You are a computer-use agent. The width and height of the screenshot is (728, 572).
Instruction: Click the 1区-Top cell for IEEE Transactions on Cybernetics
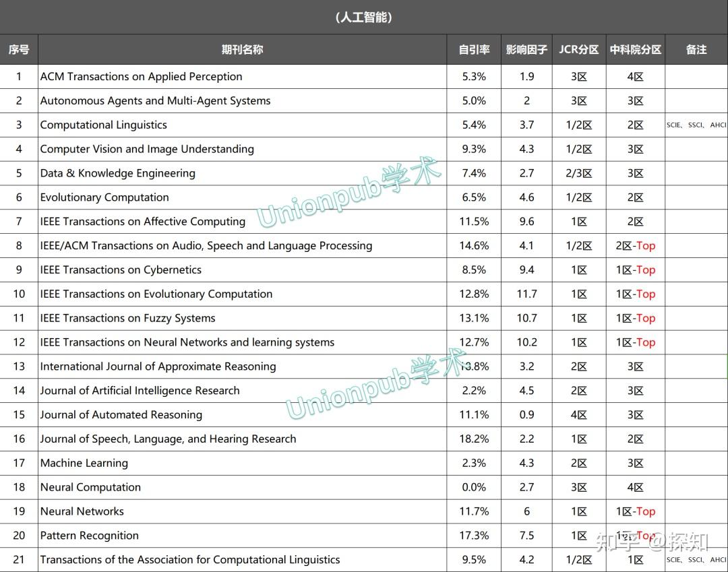pos(634,269)
